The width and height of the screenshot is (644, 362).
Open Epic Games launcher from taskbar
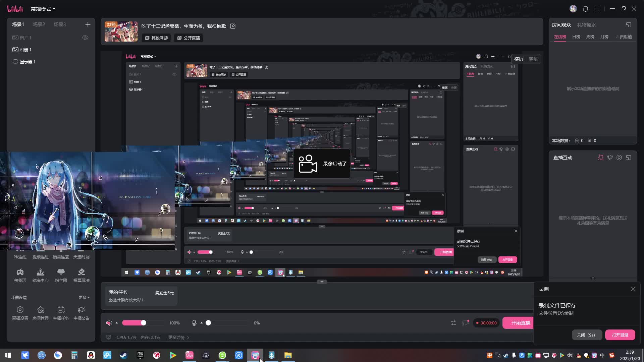pyautogui.click(x=140, y=355)
